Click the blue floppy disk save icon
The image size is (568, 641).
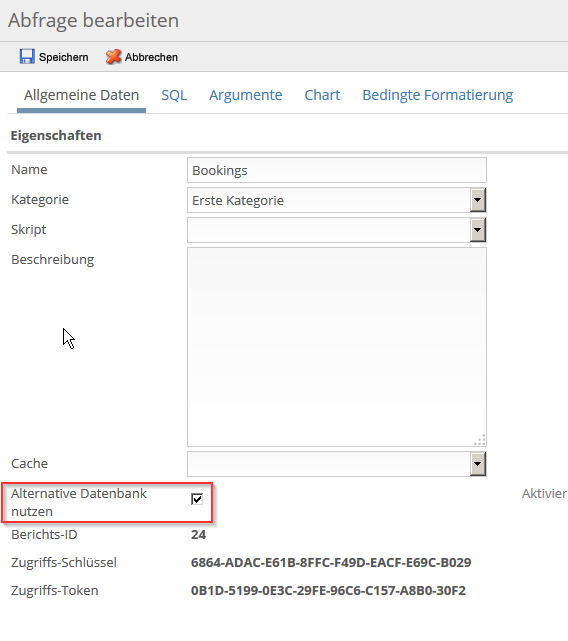point(27,56)
